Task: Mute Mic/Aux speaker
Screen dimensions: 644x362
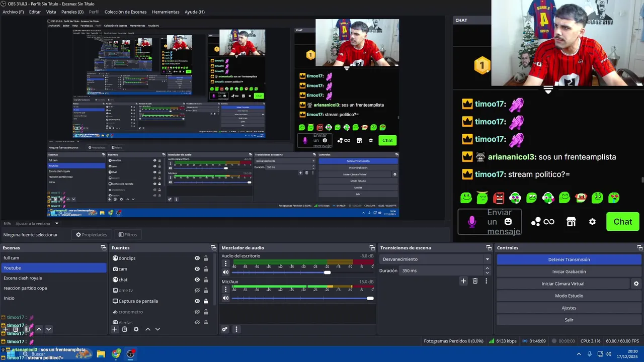Action: pos(225,298)
